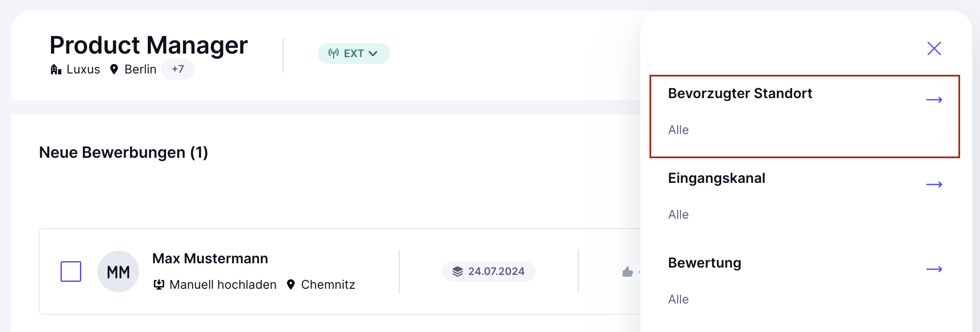
Task: Click the Chemnitz location pin icon
Action: [x=291, y=284]
